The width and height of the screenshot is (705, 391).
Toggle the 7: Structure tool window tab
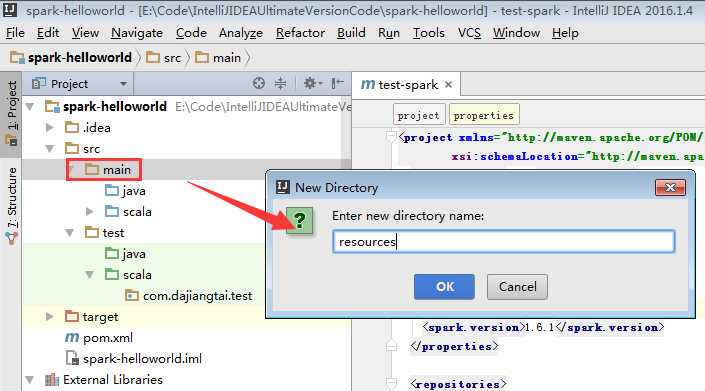click(x=12, y=206)
